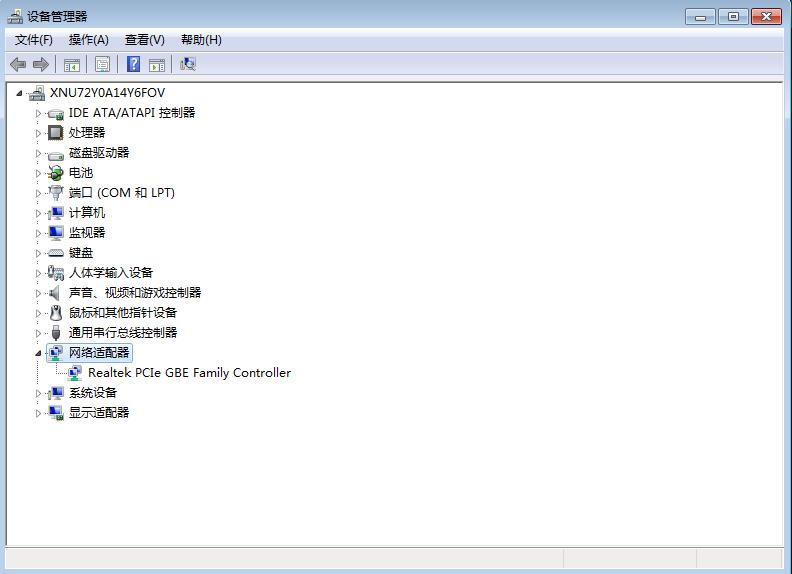Click the USB controller plug icon
This screenshot has width=792, height=574.
(x=56, y=332)
